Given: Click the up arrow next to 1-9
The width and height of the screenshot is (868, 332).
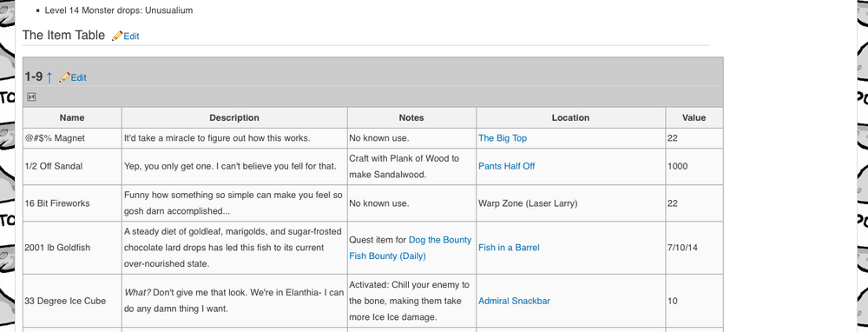Looking at the screenshot, I should coord(49,77).
